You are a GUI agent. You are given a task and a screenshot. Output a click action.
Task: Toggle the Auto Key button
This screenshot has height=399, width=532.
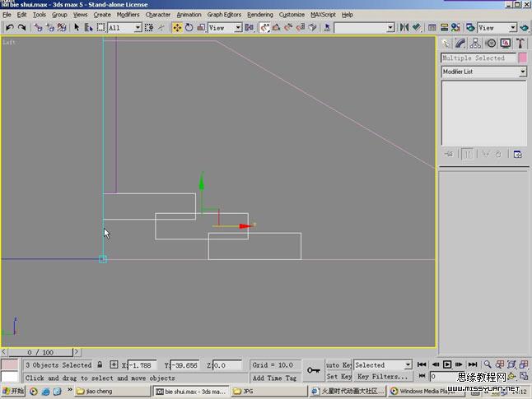tap(338, 364)
